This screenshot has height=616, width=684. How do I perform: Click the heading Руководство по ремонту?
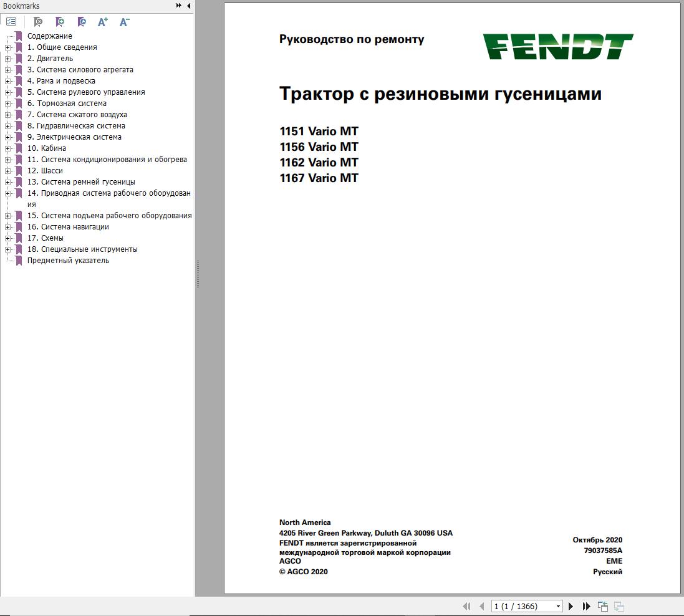pos(352,40)
